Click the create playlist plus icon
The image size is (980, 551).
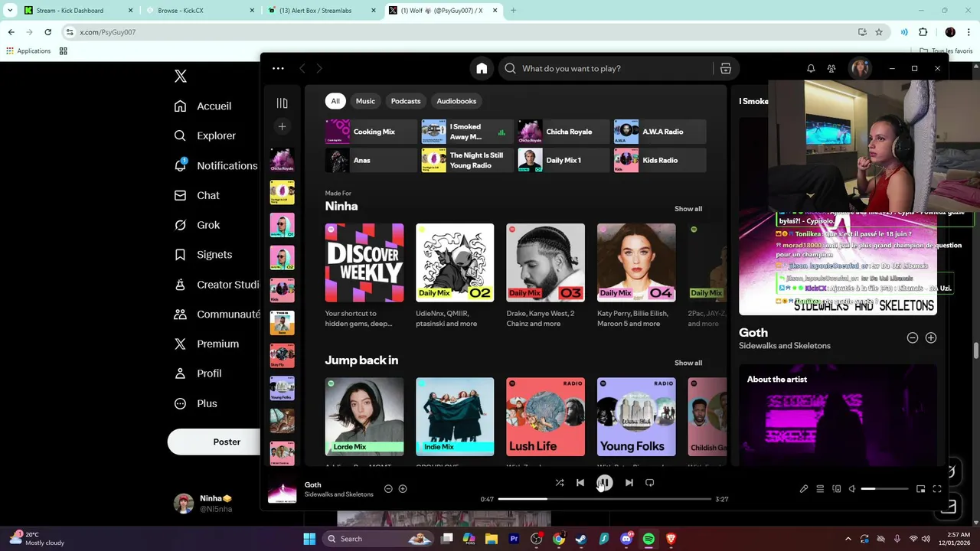point(282,127)
